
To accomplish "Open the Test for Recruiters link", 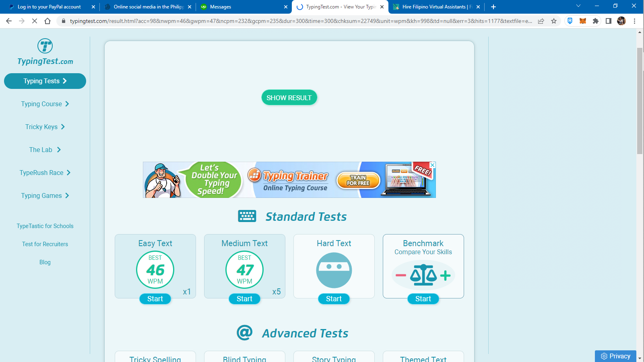I will pyautogui.click(x=45, y=244).
